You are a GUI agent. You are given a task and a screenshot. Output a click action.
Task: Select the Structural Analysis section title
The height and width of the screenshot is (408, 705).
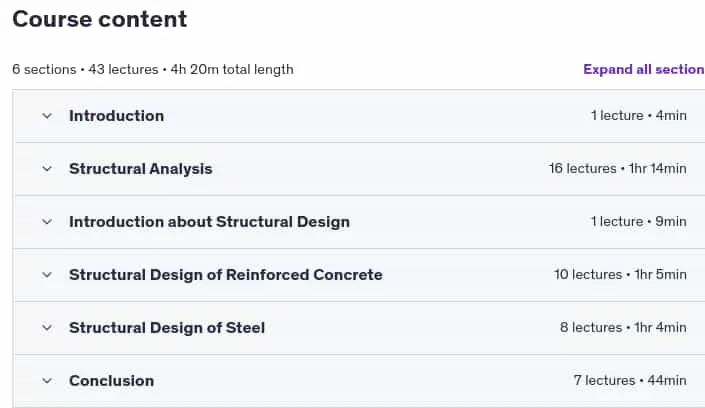[x=141, y=169]
